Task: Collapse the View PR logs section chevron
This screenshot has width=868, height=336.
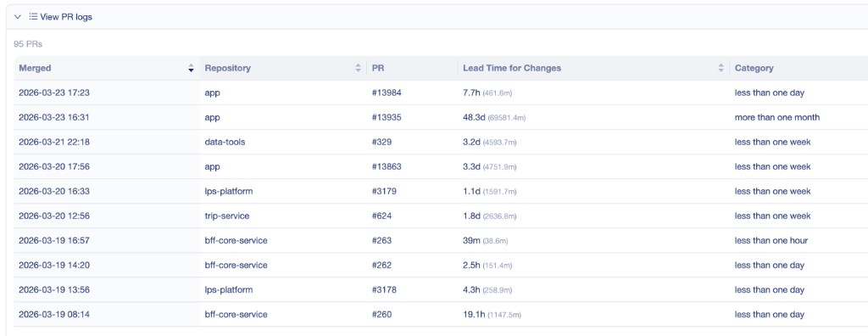Action: (x=18, y=17)
